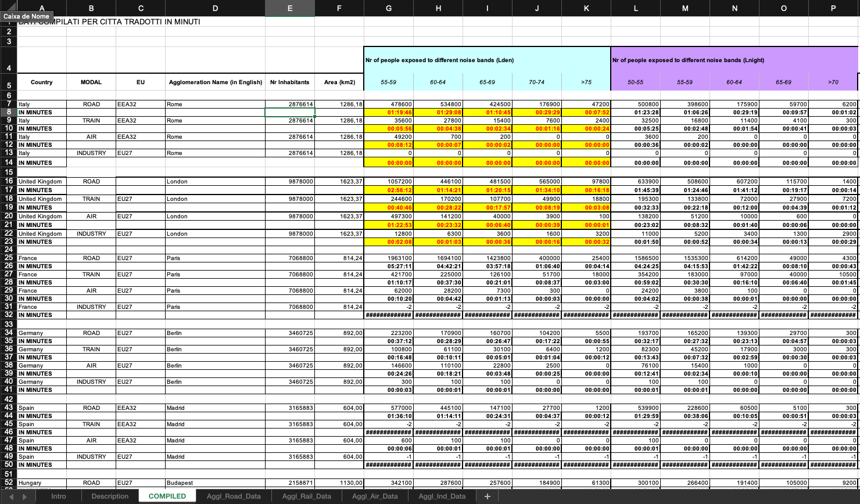Open the Intro sheet tab
Screen dimensions: 860x504
click(59, 496)
